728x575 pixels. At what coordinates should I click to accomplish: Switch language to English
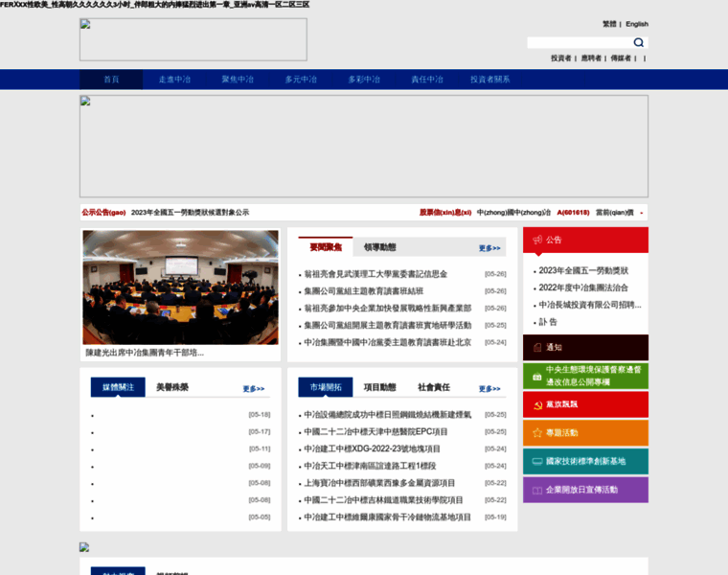coord(637,24)
